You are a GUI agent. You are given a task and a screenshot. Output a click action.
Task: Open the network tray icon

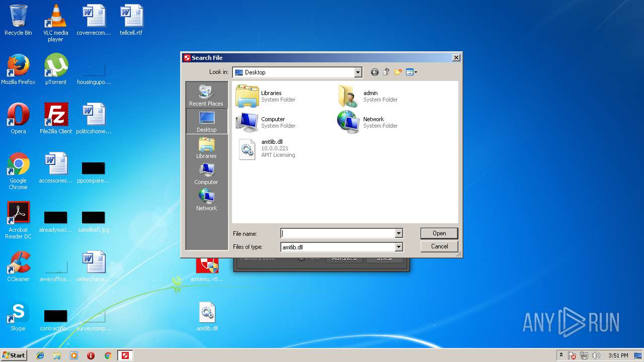tap(584, 355)
